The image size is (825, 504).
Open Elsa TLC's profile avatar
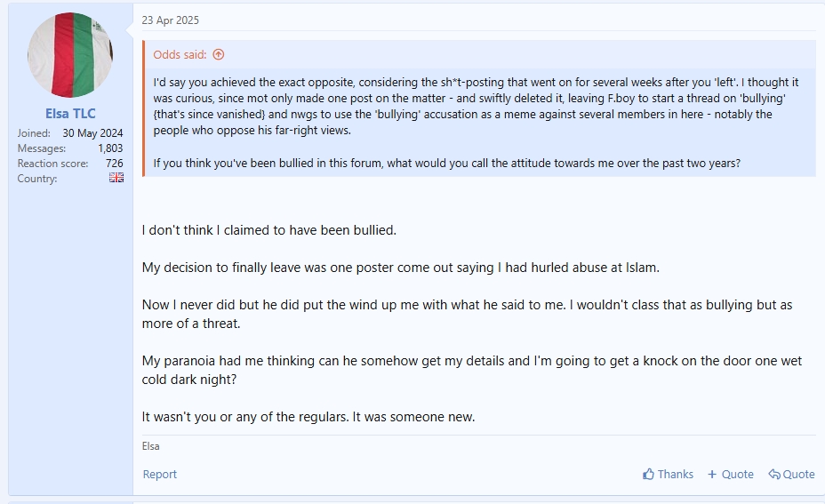click(x=70, y=55)
